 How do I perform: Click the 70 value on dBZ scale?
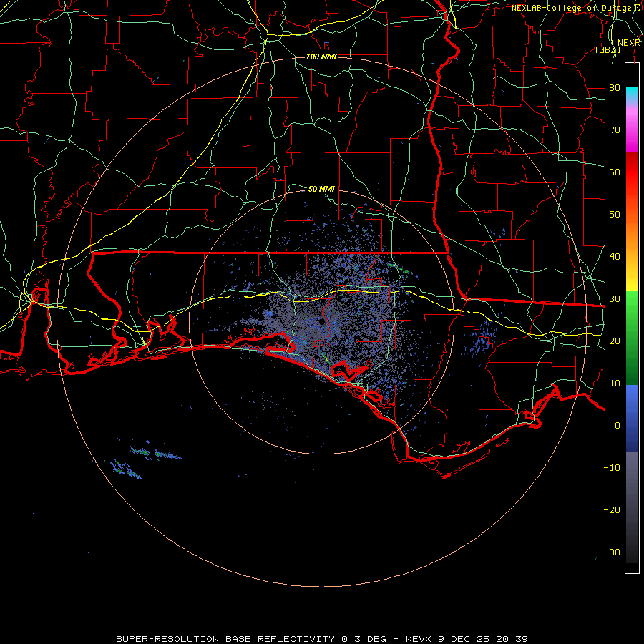pyautogui.click(x=615, y=130)
